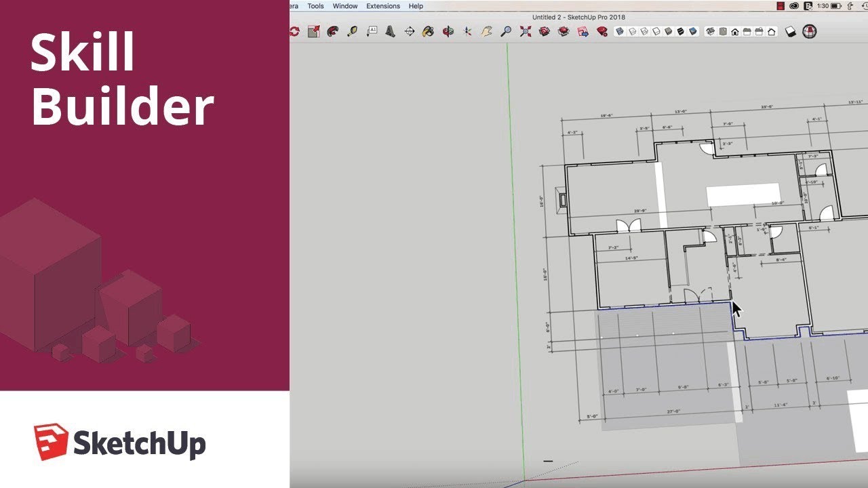Open the Extensions menu
This screenshot has height=488, width=868.
point(383,5)
